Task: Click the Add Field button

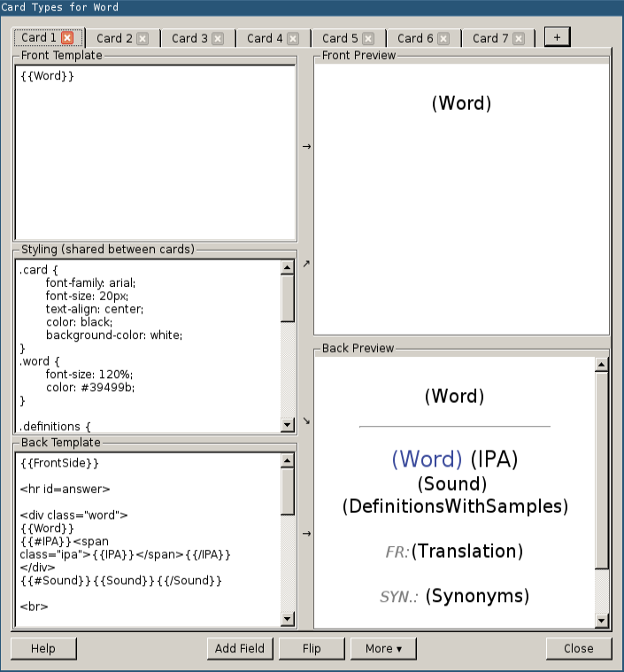Action: click(x=240, y=649)
